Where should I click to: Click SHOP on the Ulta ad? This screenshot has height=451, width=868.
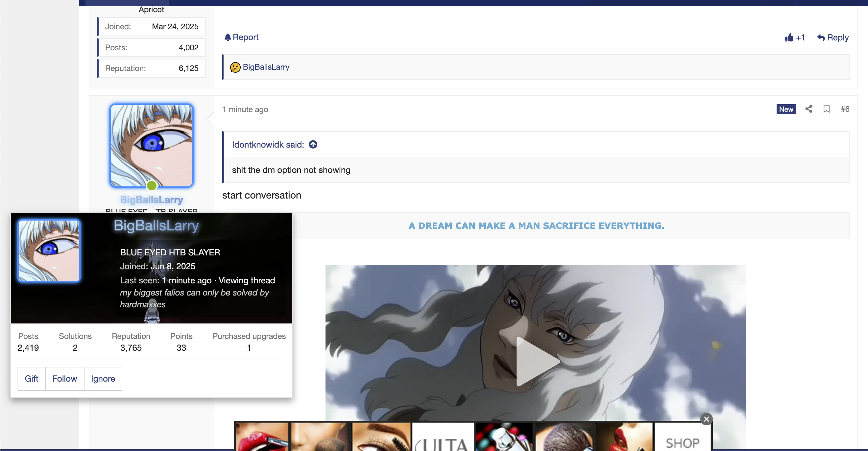(682, 442)
